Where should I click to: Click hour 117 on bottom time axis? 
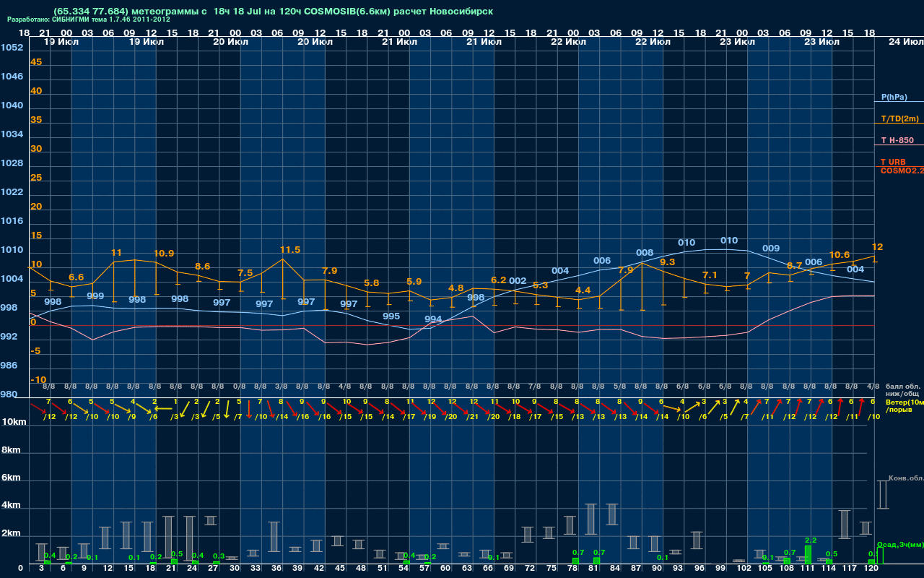coord(849,569)
